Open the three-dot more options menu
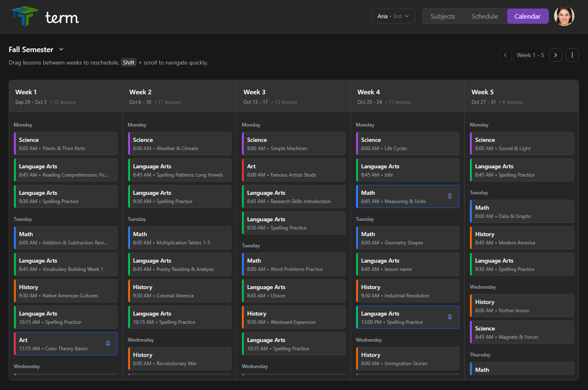588x390 pixels. [x=572, y=55]
